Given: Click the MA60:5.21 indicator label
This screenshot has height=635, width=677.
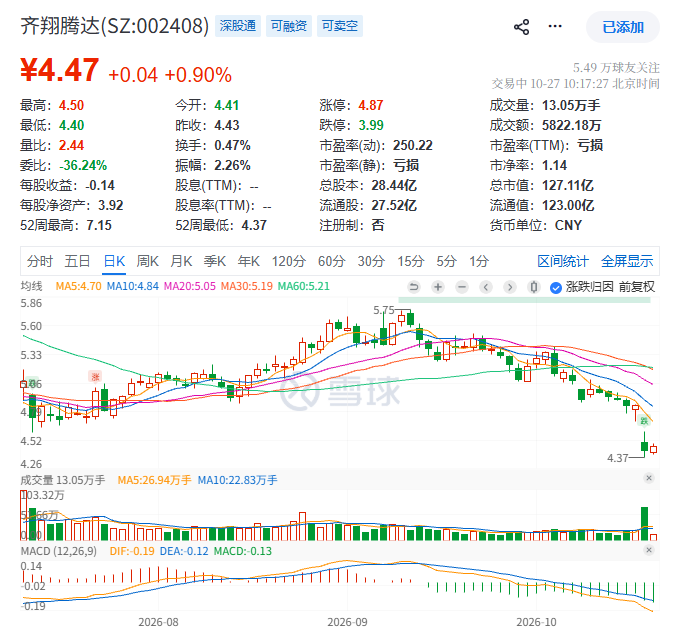Looking at the screenshot, I should click(x=304, y=286).
